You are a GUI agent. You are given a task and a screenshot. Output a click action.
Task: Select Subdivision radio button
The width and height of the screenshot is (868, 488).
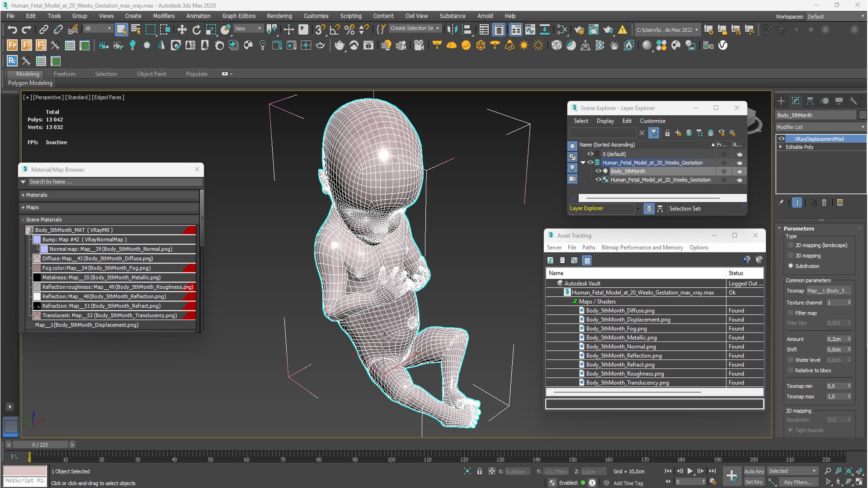click(x=791, y=266)
